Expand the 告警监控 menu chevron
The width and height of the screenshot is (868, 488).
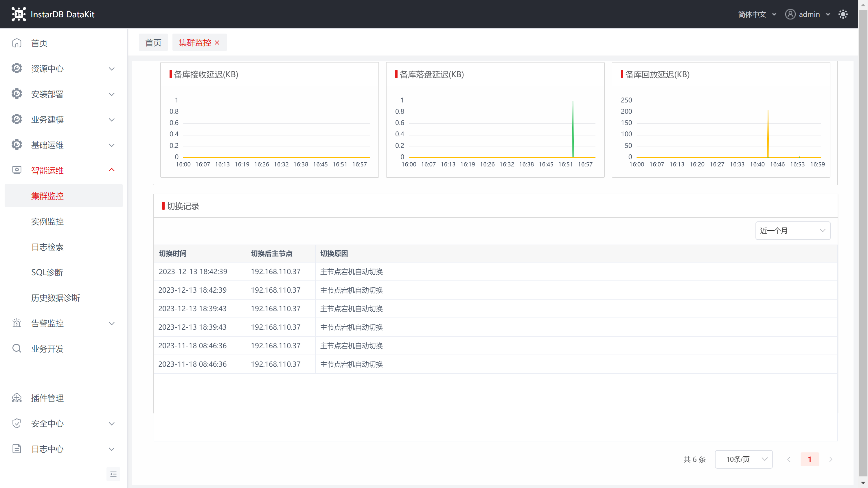[x=111, y=324]
